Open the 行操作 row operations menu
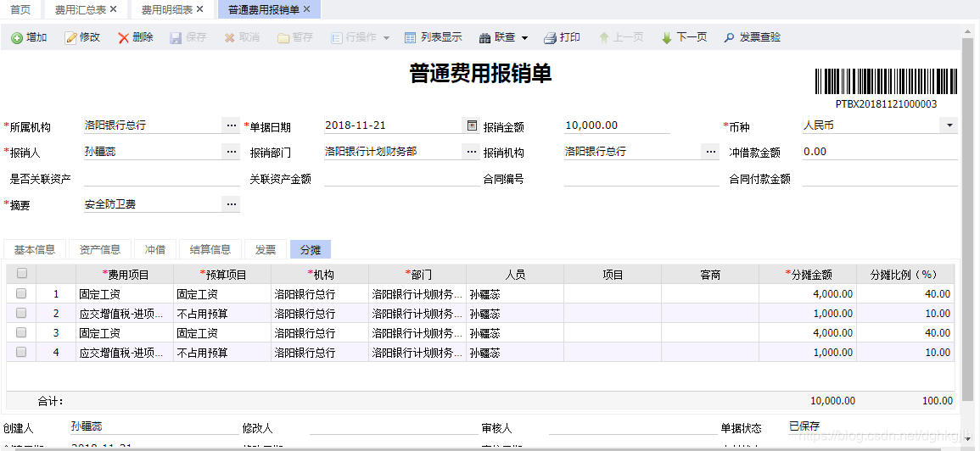 tap(360, 37)
